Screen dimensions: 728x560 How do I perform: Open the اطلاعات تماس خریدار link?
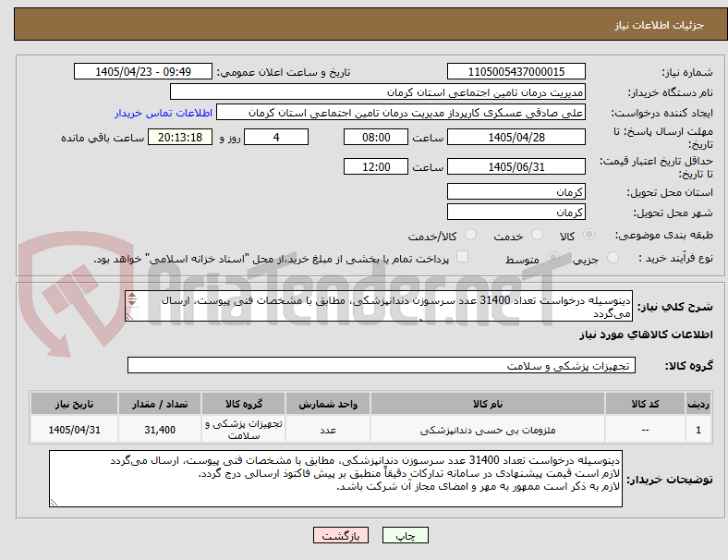click(164, 113)
